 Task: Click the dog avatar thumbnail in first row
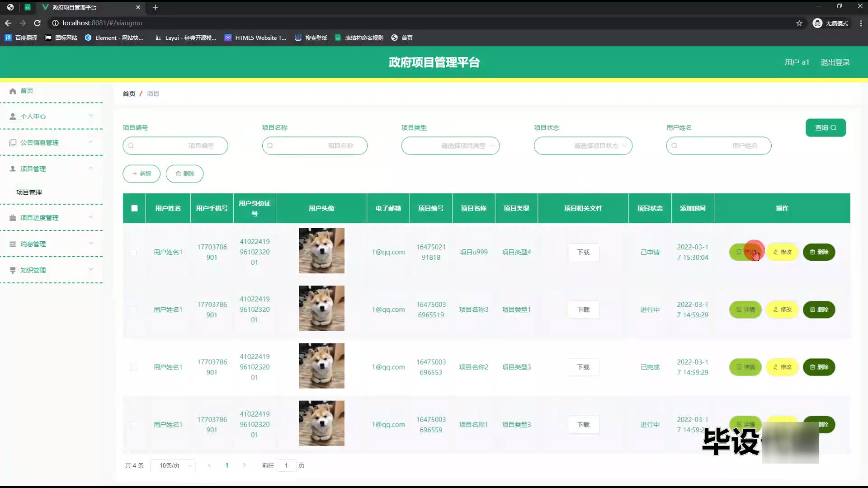pos(321,251)
